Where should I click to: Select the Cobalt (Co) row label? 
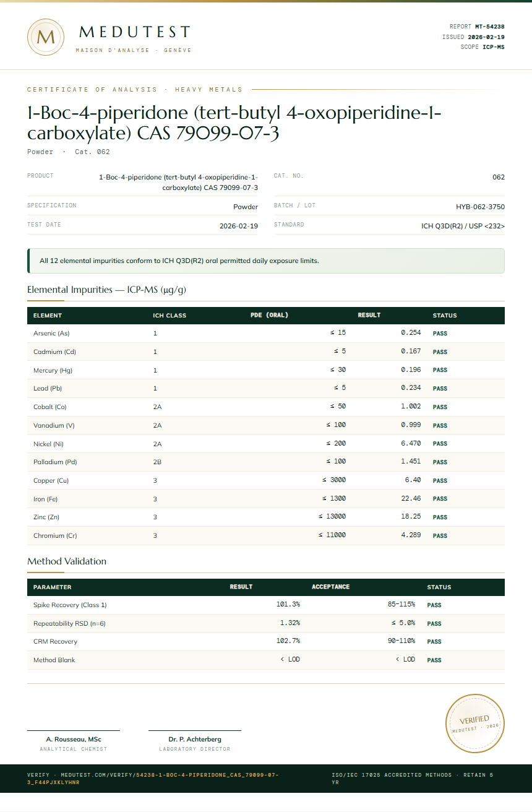50,407
